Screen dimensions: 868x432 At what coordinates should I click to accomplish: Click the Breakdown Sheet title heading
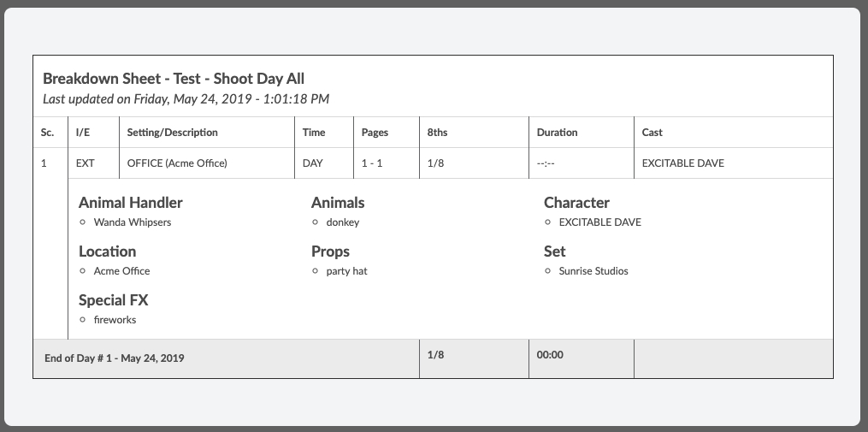(174, 79)
